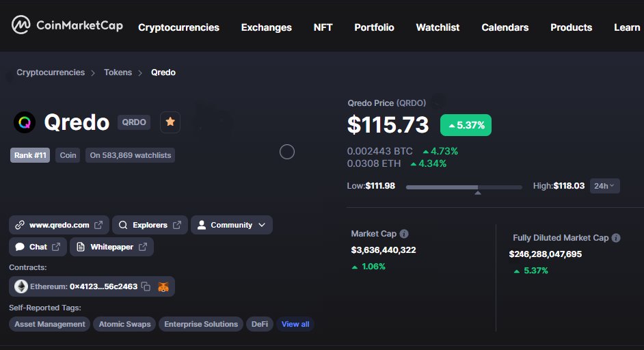Click the price range triangle marker
Viewport: 644px width, 350px height.
(x=478, y=193)
